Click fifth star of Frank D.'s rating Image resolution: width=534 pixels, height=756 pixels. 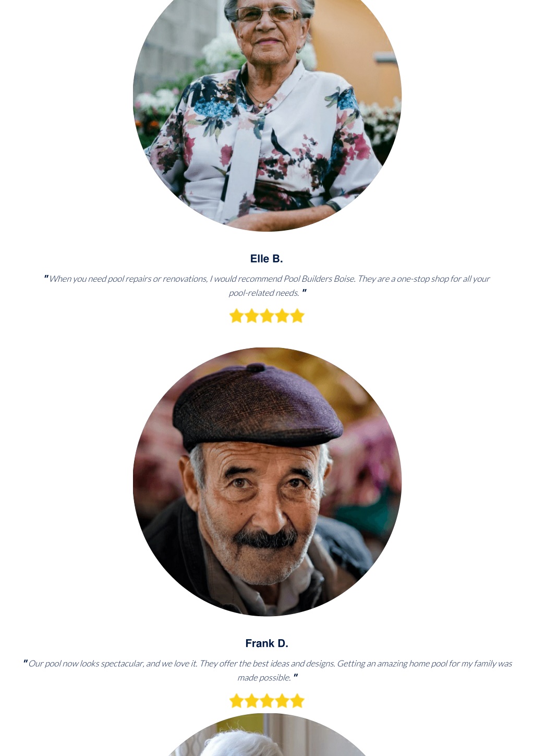(x=297, y=701)
